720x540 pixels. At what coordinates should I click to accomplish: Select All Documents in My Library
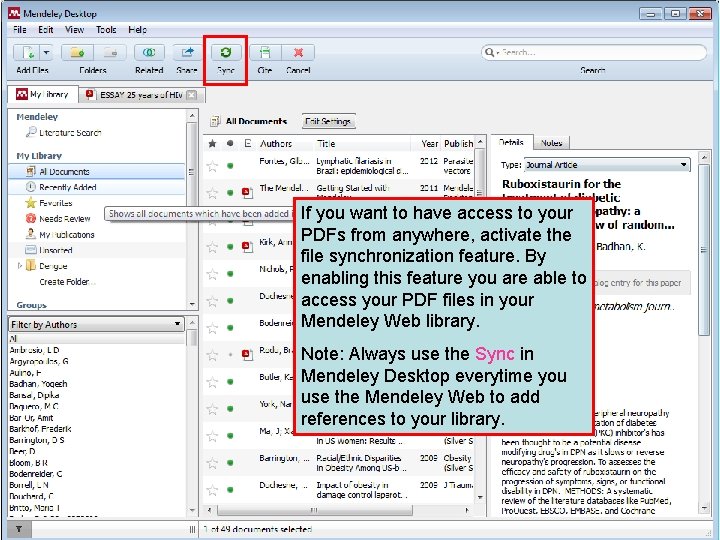96,172
